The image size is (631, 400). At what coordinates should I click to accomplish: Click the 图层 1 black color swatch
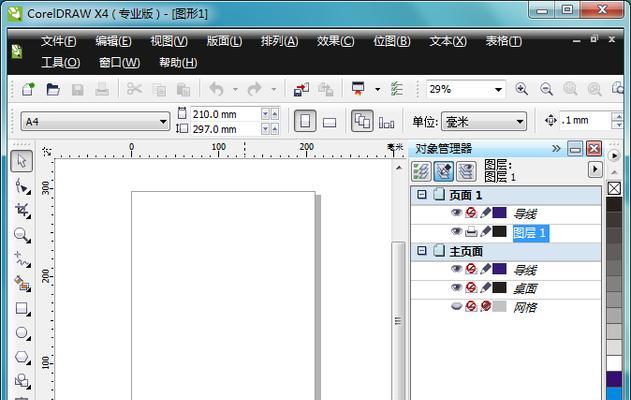coord(499,231)
